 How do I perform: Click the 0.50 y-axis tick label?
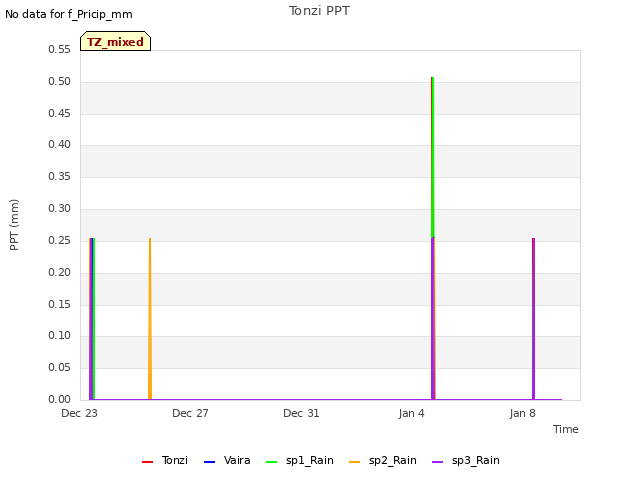[60, 82]
